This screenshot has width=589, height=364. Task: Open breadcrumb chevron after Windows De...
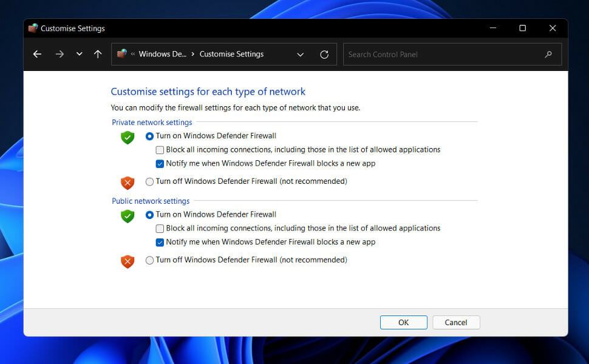[192, 54]
